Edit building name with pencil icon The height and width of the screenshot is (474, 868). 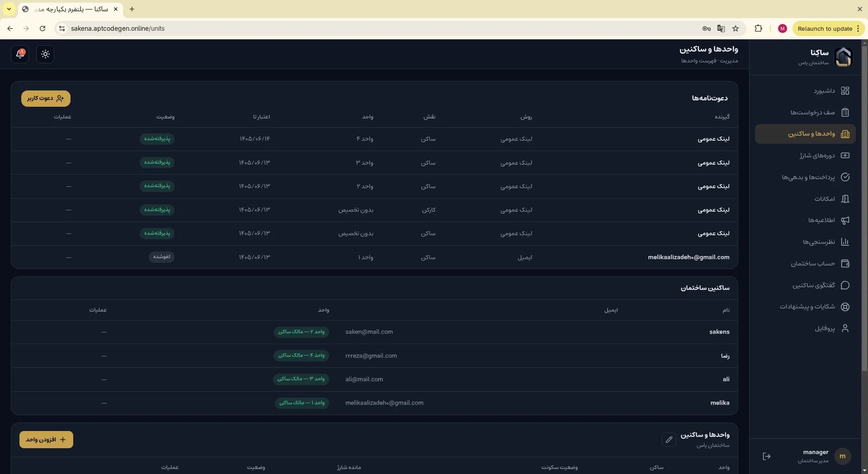(x=669, y=440)
